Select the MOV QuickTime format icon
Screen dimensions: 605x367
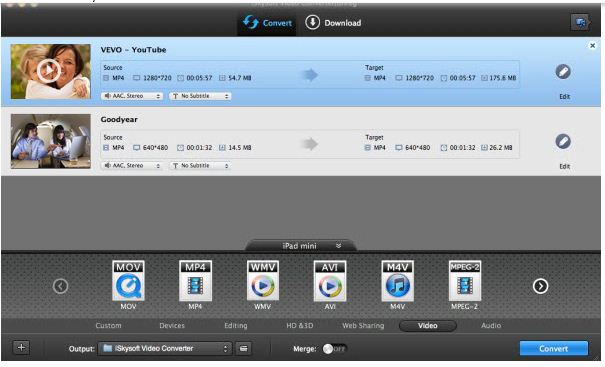tap(128, 281)
